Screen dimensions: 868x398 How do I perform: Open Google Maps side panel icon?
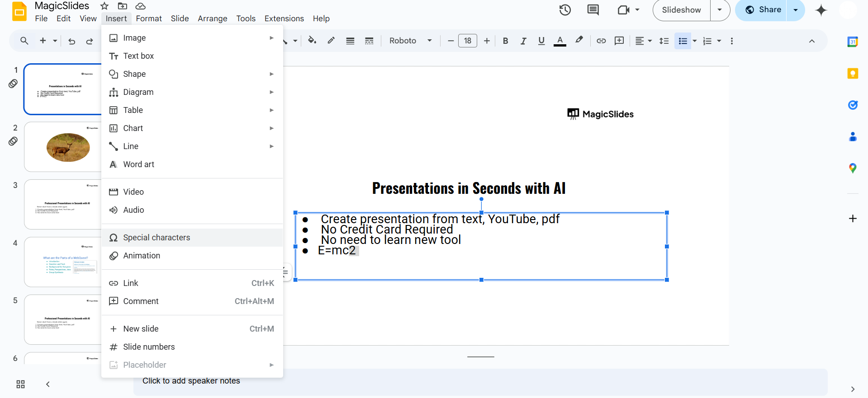[x=852, y=169]
